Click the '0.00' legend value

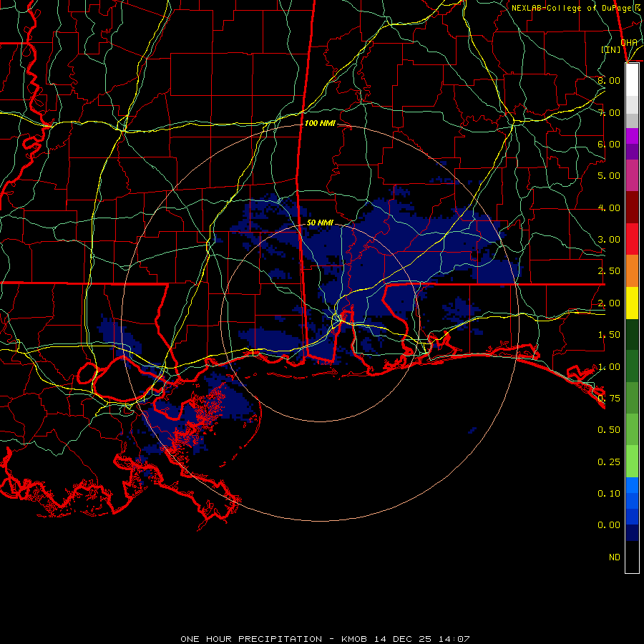(609, 525)
